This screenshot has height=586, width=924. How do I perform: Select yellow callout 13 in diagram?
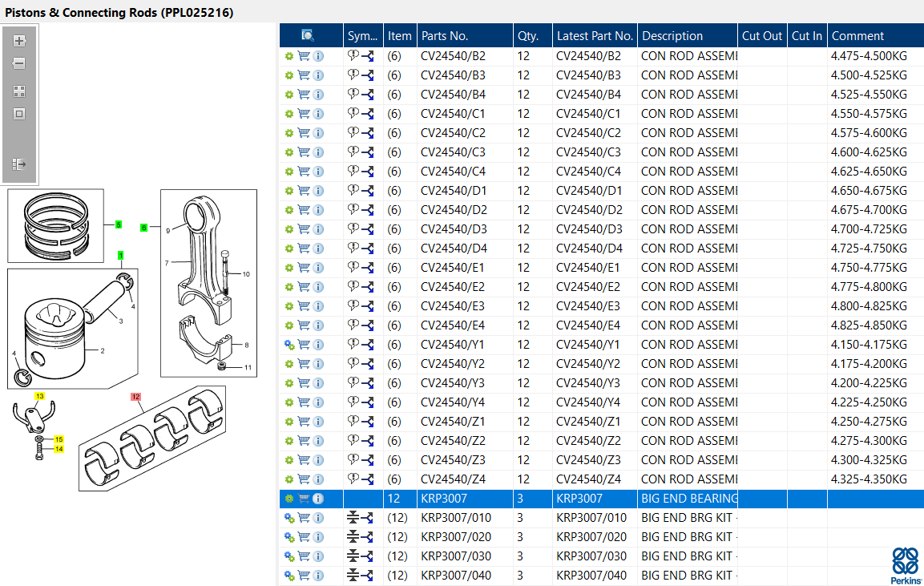pyautogui.click(x=39, y=396)
